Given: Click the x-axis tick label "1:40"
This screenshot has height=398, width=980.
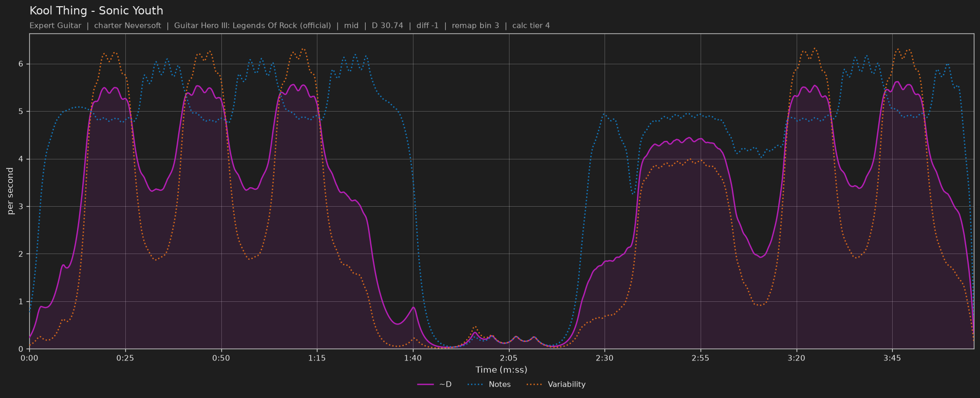Looking at the screenshot, I should click(x=413, y=358).
